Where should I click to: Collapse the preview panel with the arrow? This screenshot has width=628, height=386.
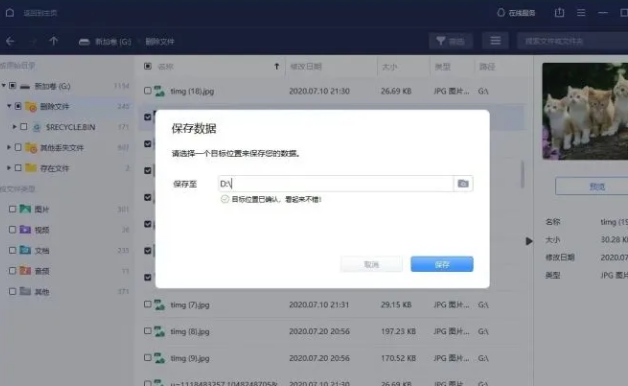pyautogui.click(x=529, y=241)
